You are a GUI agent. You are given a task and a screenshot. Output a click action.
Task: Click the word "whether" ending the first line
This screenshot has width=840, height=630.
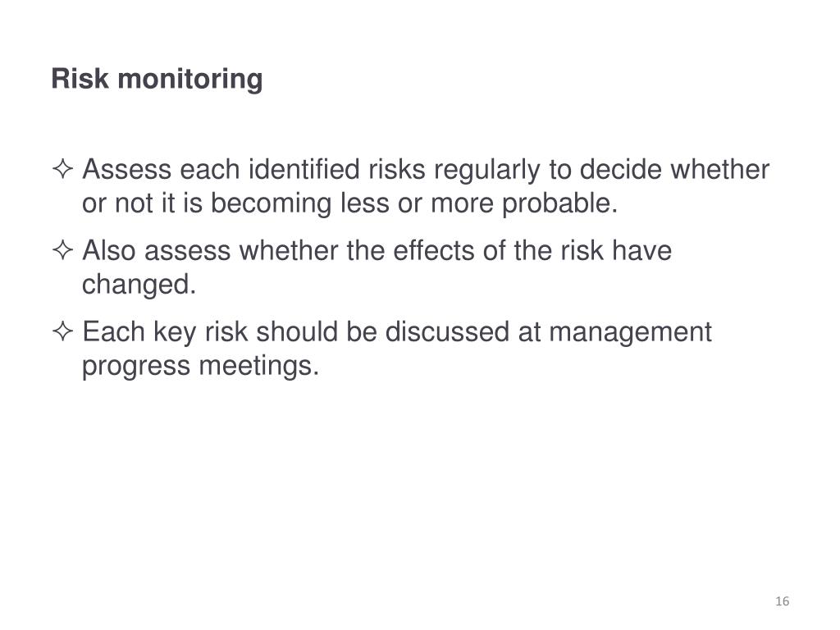click(x=720, y=169)
